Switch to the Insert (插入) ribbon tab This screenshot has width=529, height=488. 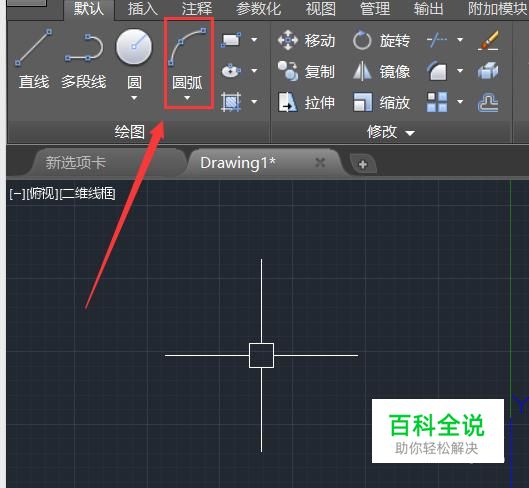click(143, 9)
